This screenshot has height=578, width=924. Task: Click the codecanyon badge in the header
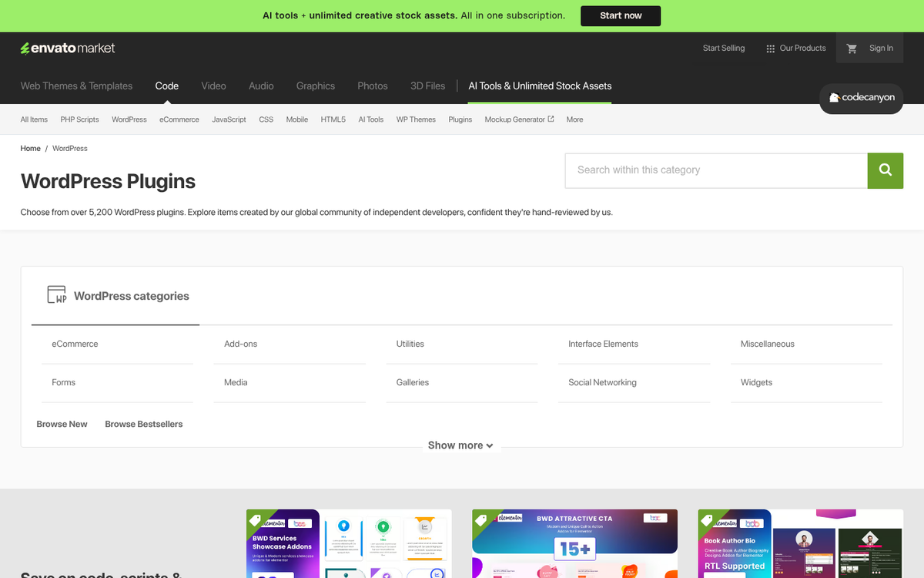pyautogui.click(x=861, y=99)
